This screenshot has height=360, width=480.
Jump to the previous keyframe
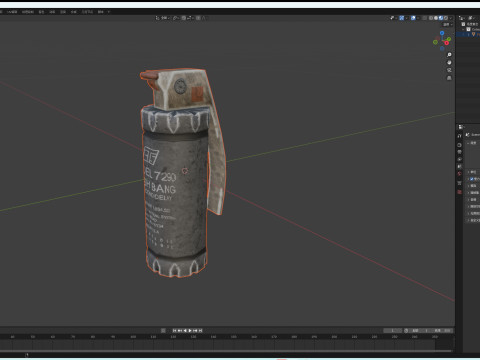pyautogui.click(x=180, y=331)
